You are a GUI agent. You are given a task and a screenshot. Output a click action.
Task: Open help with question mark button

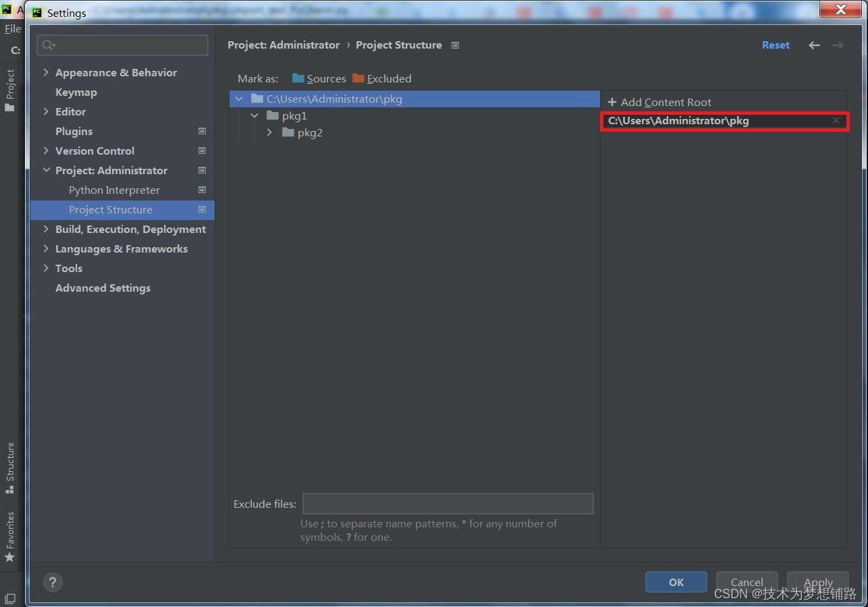click(x=53, y=582)
